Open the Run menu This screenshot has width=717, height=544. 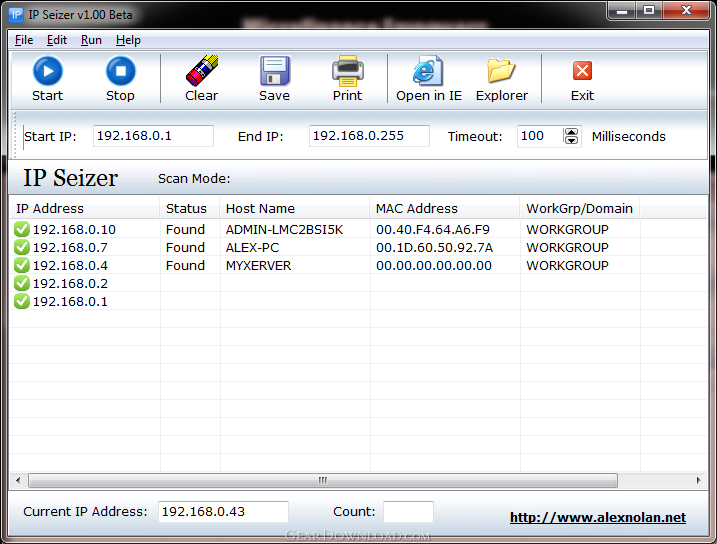coord(91,40)
